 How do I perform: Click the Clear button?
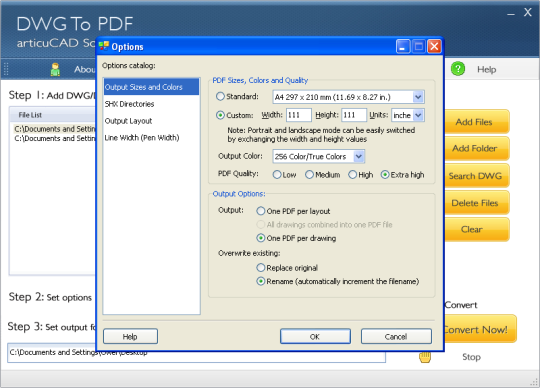click(476, 230)
